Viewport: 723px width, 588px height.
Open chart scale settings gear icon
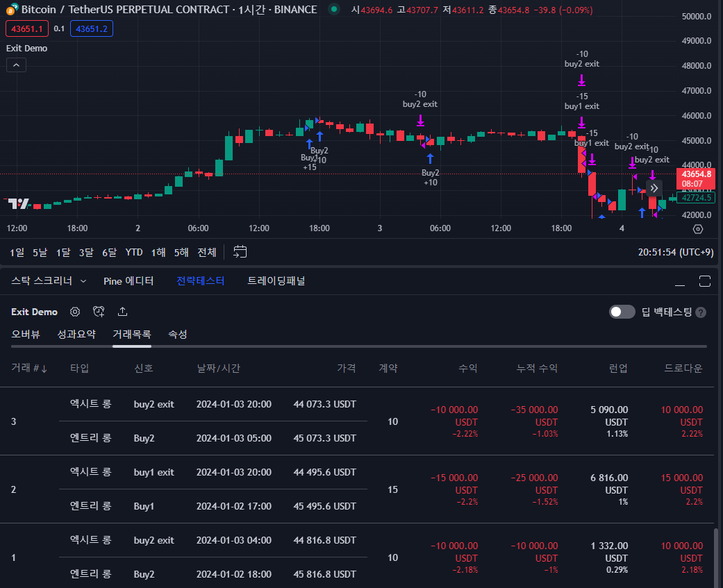point(697,229)
